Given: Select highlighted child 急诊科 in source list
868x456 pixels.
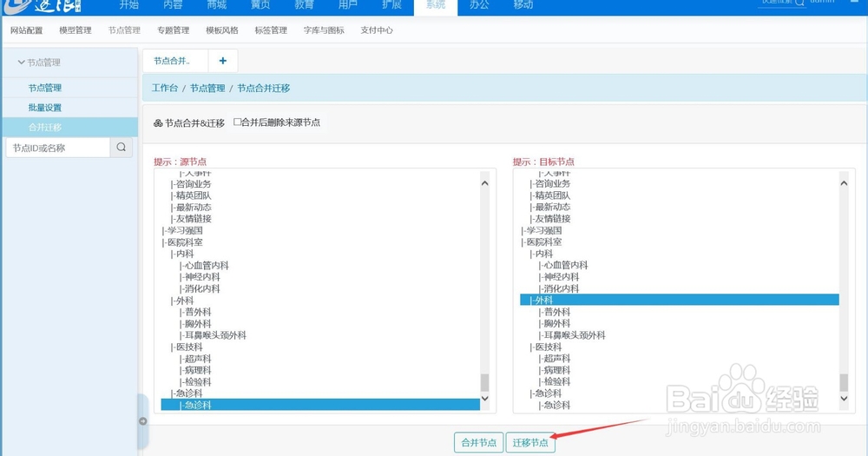Looking at the screenshot, I should 320,405.
